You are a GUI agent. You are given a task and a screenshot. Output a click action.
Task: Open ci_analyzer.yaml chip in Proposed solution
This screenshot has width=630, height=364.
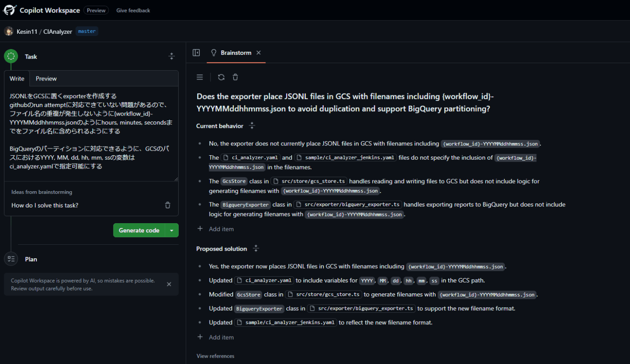264,280
